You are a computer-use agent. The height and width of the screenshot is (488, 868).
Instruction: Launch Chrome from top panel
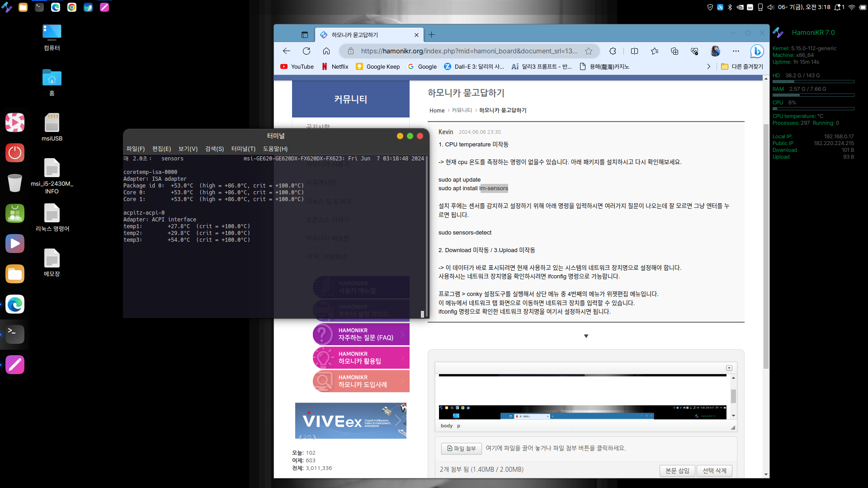pyautogui.click(x=72, y=7)
